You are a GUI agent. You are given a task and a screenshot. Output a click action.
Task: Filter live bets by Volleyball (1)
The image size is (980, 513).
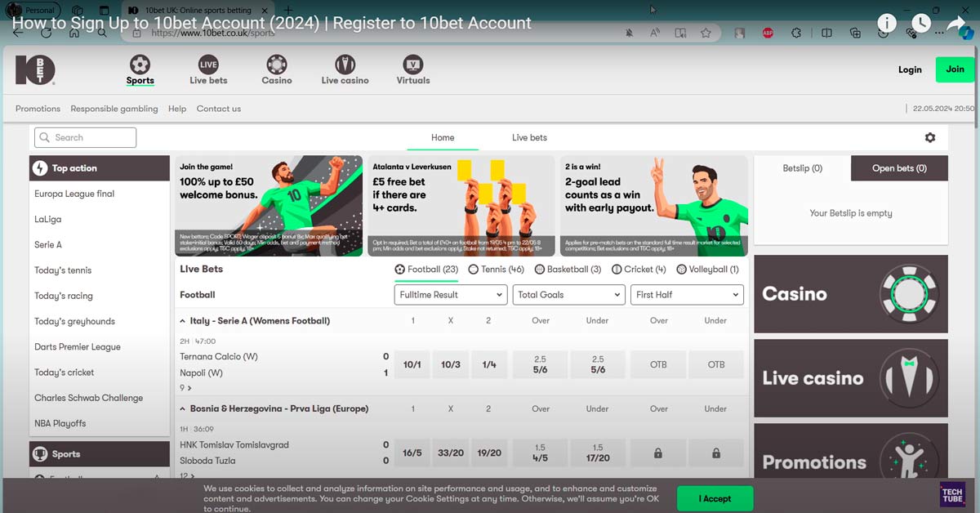[x=708, y=270]
